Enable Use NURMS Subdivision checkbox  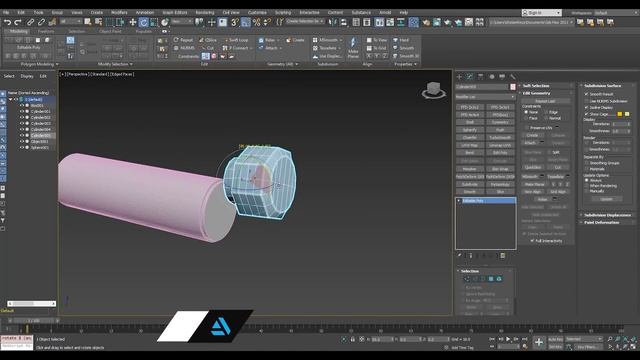point(587,101)
